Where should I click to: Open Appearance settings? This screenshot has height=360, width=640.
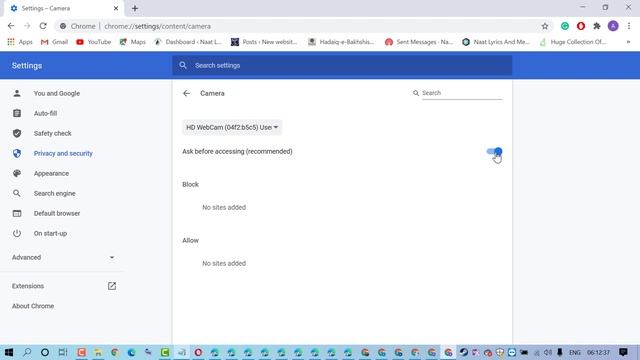click(51, 173)
